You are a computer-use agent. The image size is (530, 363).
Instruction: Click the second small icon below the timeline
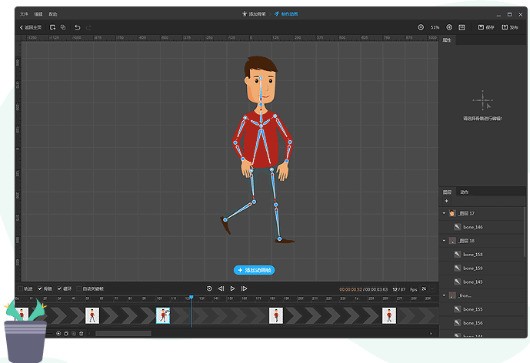[x=66, y=334]
